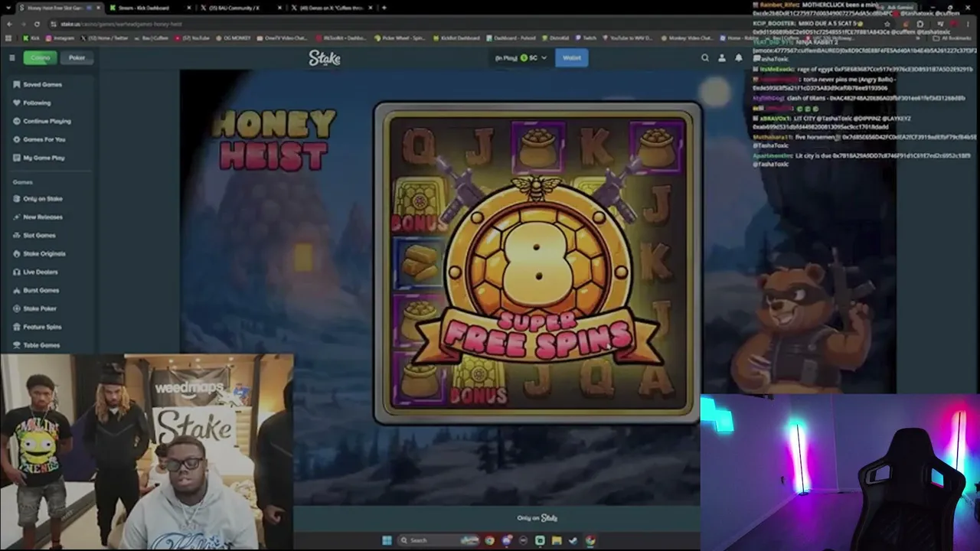Viewport: 980px width, 551px height.
Task: Open the Kick bookmark in bookmarks bar
Action: [x=31, y=37]
